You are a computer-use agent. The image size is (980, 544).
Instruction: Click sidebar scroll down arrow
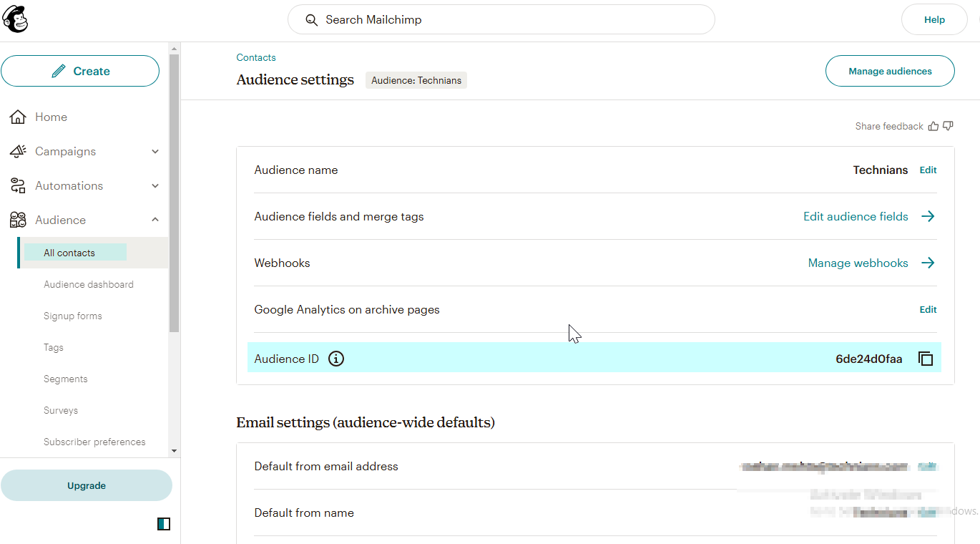point(174,451)
